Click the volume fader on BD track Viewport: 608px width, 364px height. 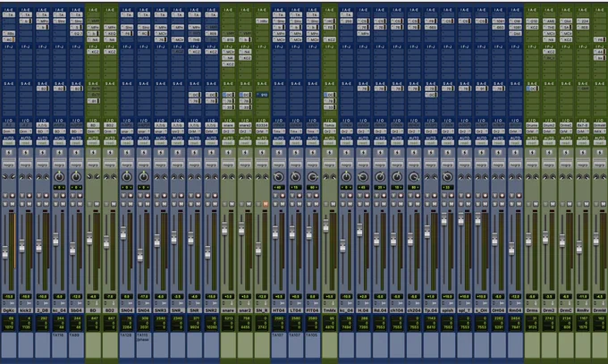coord(89,238)
